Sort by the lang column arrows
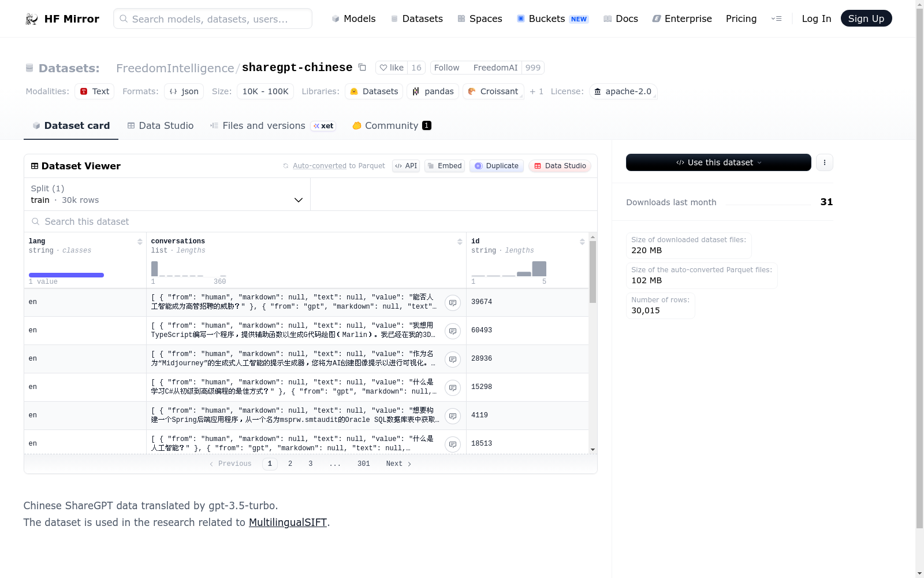924x578 pixels. [140, 242]
